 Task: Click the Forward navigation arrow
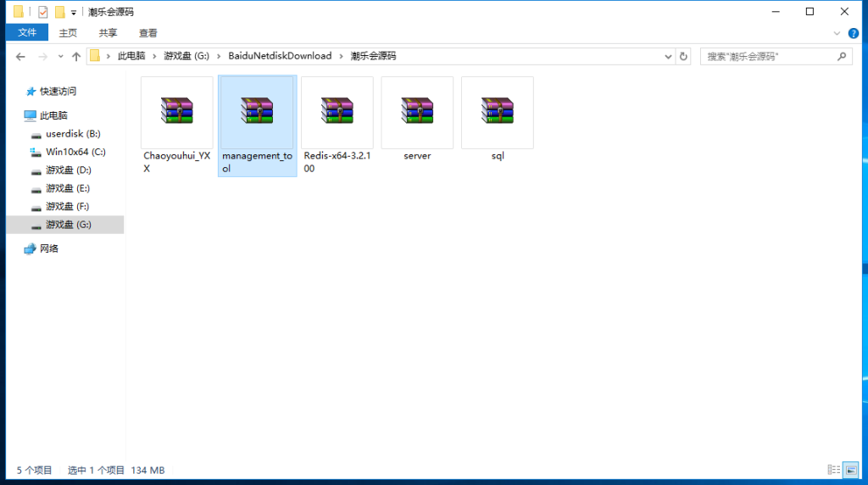tap(42, 57)
